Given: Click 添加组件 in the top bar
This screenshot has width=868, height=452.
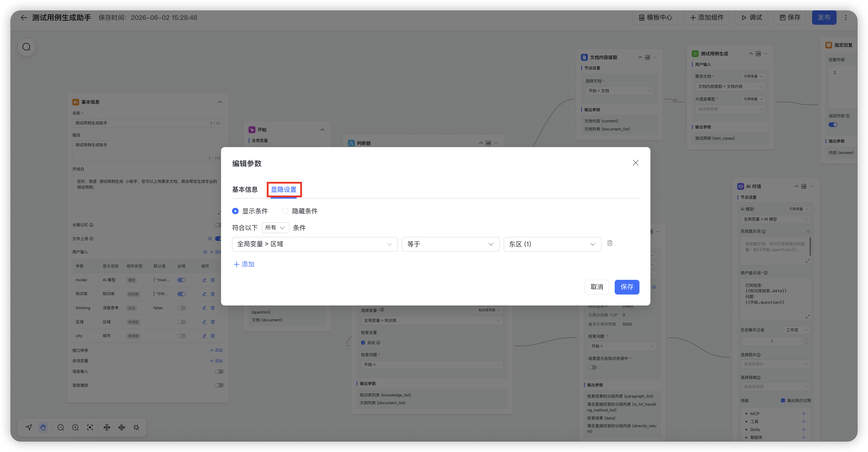Looking at the screenshot, I should tap(707, 18).
